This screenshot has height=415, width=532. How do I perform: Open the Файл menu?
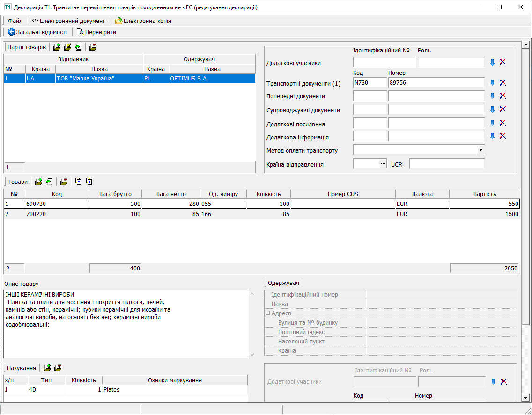click(15, 21)
